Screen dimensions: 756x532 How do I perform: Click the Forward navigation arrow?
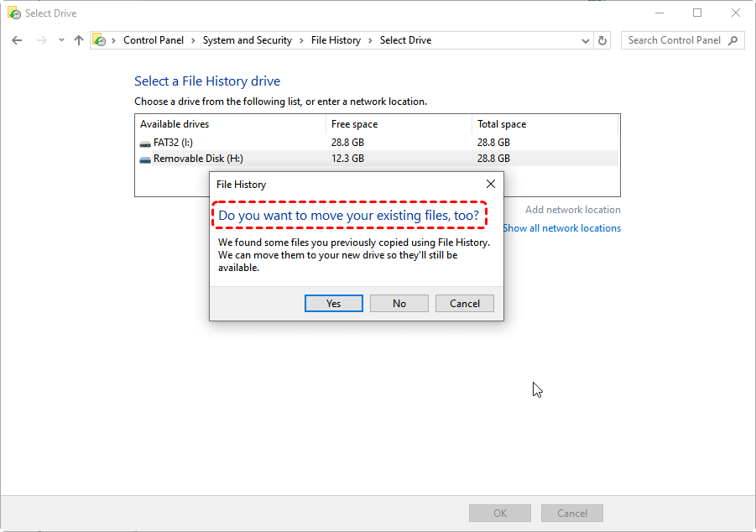[42, 40]
